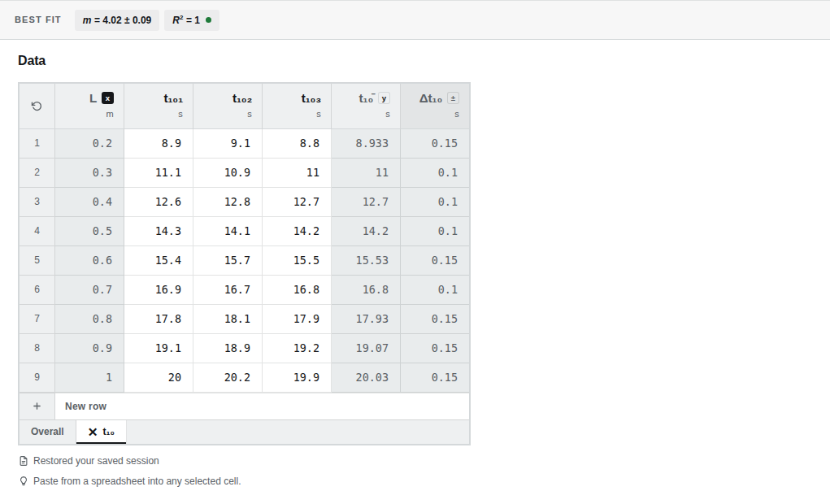Select the Δt₁₀ column header
830x504 pixels.
435,106
